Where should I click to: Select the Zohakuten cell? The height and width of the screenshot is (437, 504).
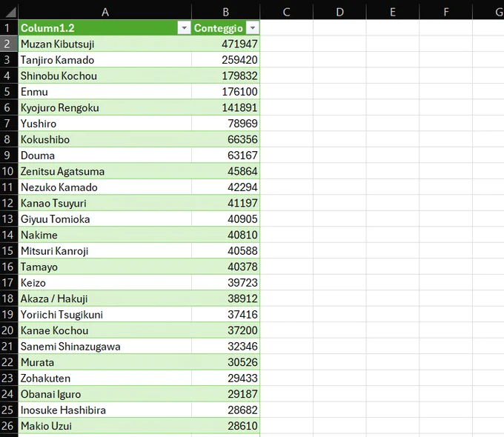pos(105,378)
